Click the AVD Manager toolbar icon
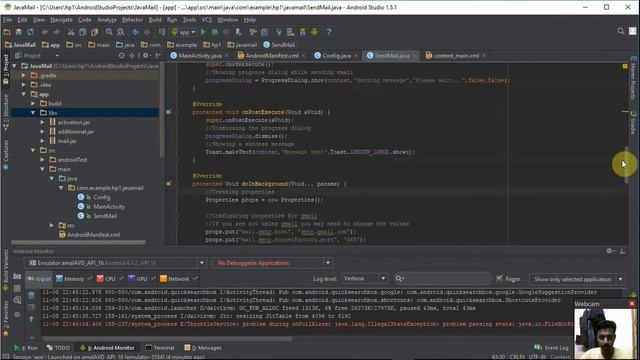Viewport: 640px width, 360px height. tap(291, 32)
